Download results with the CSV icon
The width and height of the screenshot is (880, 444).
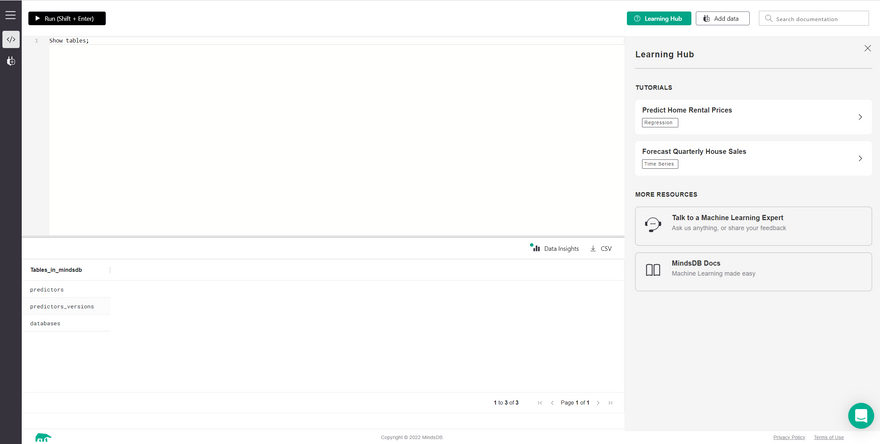point(594,248)
